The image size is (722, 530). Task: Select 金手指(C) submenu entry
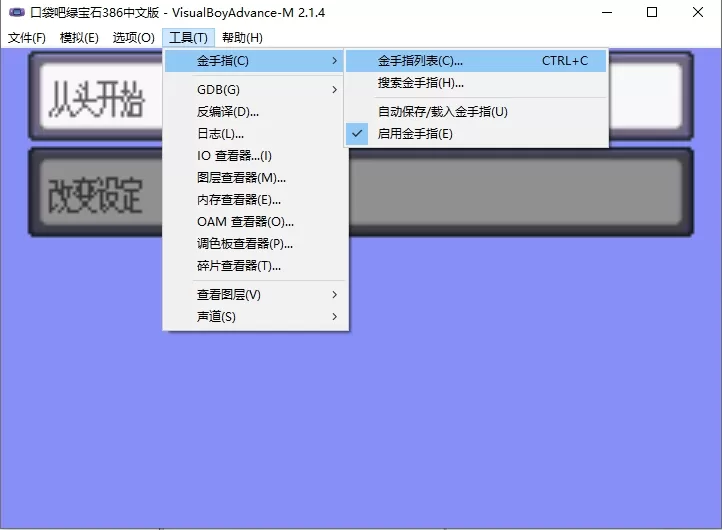click(254, 61)
